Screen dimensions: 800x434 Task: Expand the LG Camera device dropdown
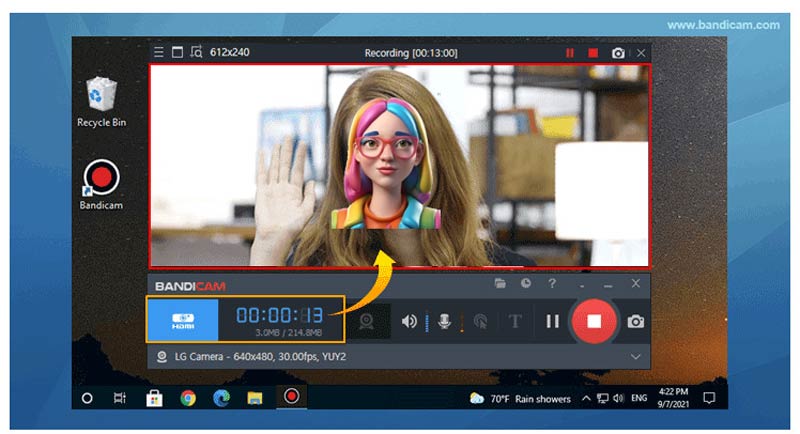pyautogui.click(x=635, y=356)
